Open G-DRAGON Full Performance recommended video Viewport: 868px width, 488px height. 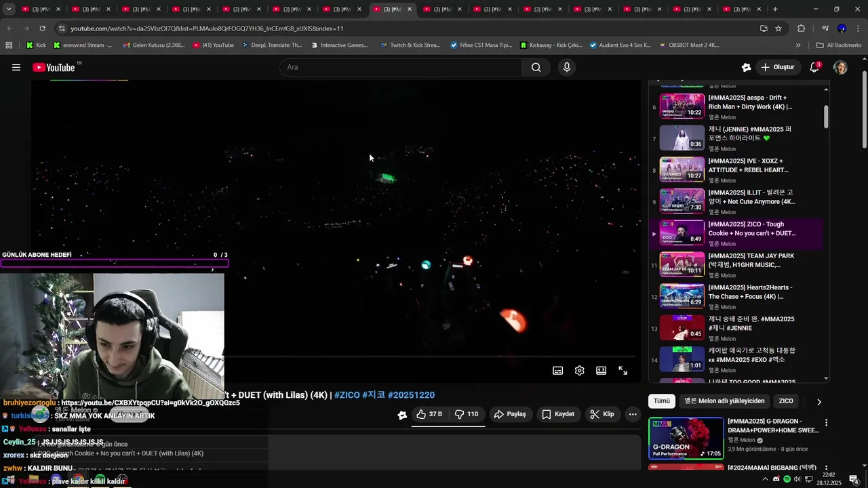click(x=686, y=438)
